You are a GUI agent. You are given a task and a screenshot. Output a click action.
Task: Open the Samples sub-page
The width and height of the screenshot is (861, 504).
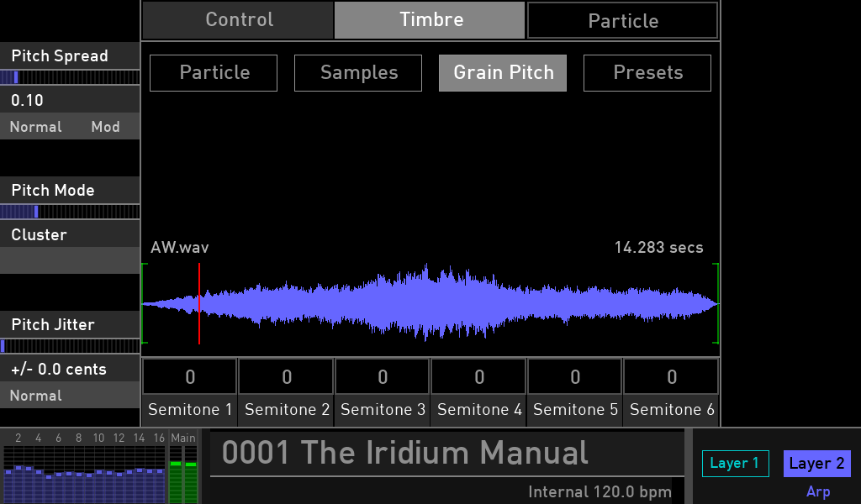[x=358, y=73]
